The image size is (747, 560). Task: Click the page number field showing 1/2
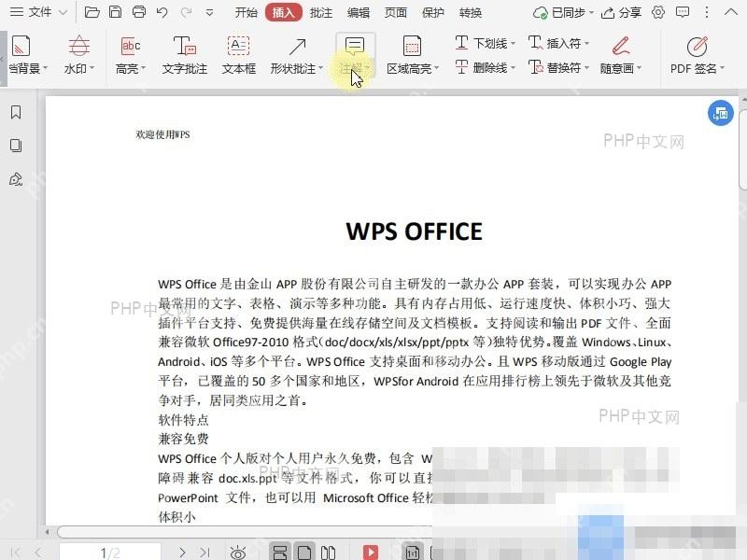(x=110, y=553)
